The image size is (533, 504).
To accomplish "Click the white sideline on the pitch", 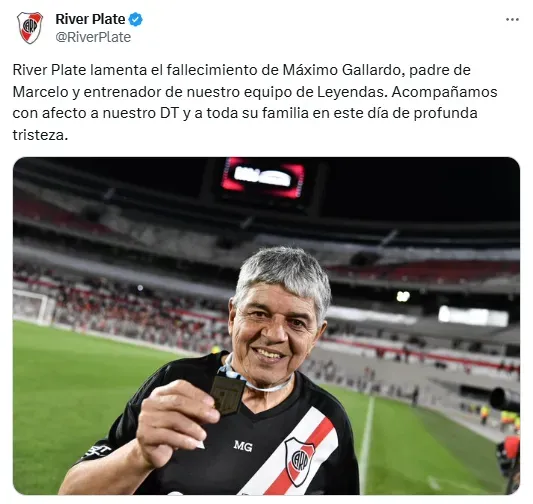I will 367,444.
